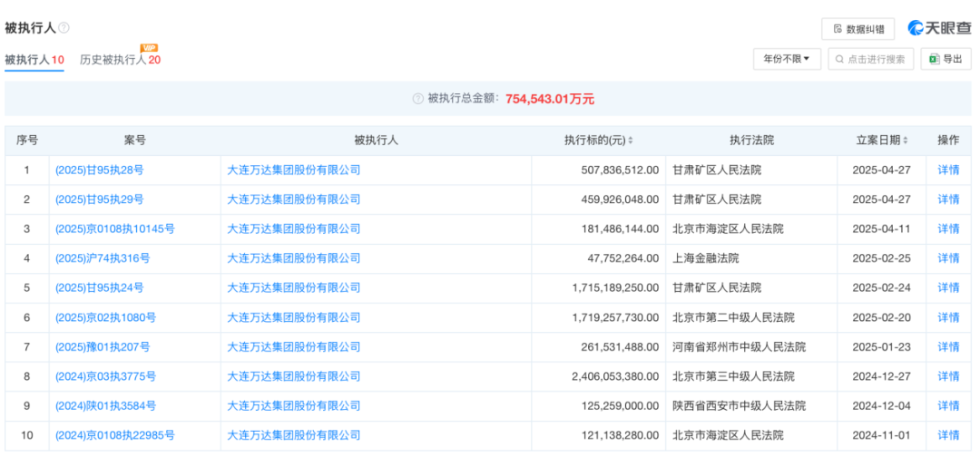The image size is (980, 467).
Task: Select the 被执行人 10 tab
Action: (34, 60)
